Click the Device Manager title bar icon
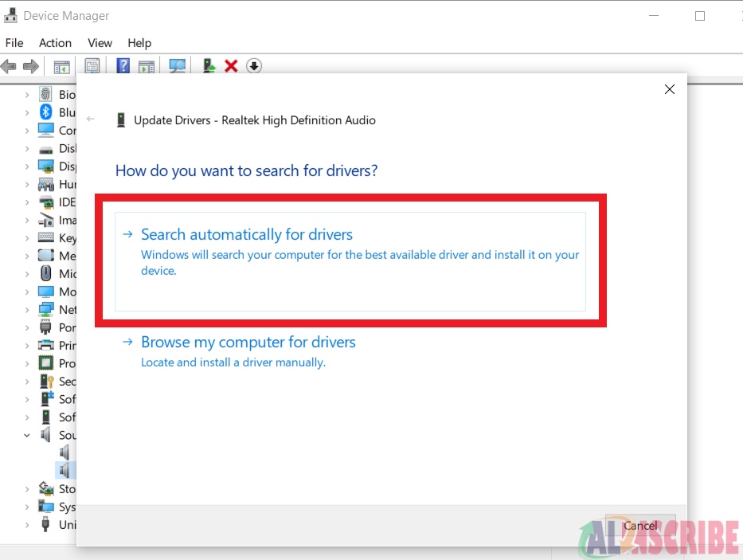743x560 pixels. (x=11, y=15)
